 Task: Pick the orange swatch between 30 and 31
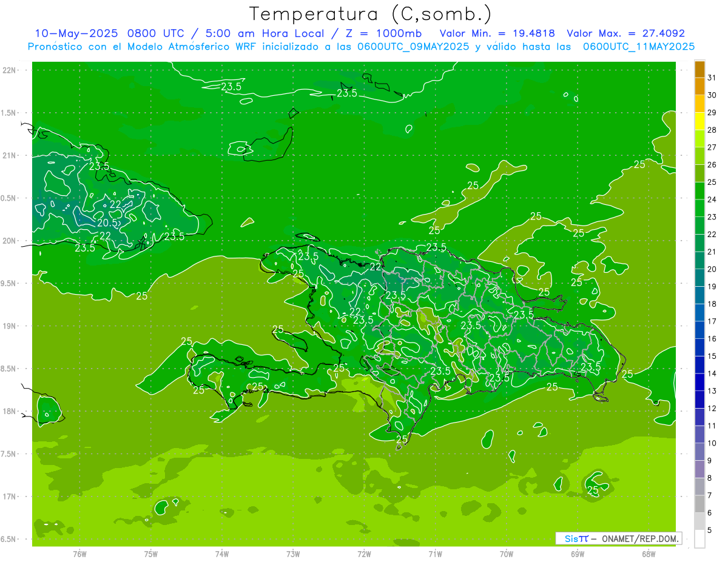coord(700,87)
